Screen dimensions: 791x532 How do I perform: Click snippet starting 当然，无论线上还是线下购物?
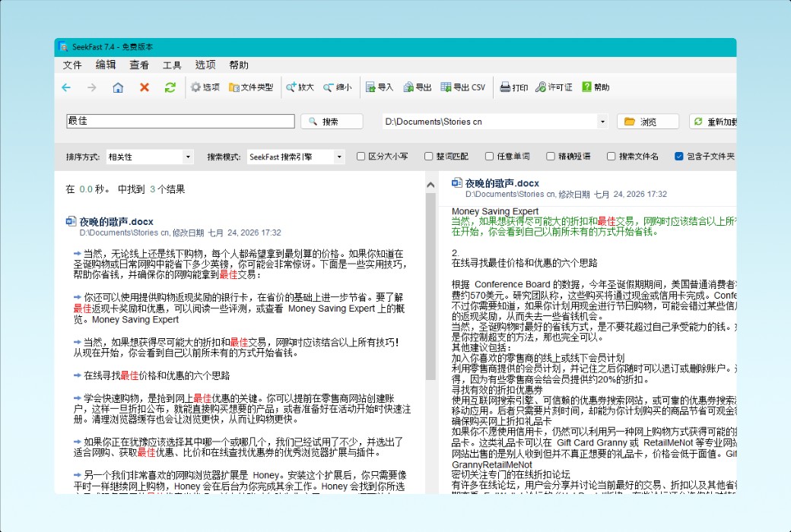[240, 264]
